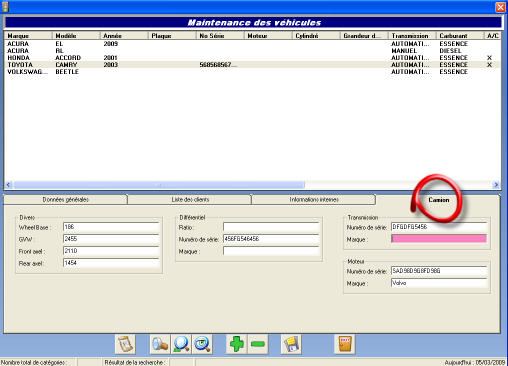508x366 pixels.
Task: Click Nombre total de catégories status label
Action: pos(34,362)
